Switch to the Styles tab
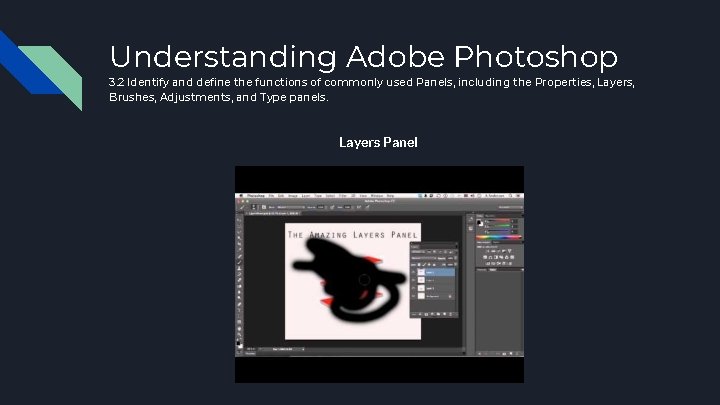Viewport: 720px width, 405px height. 496,242
